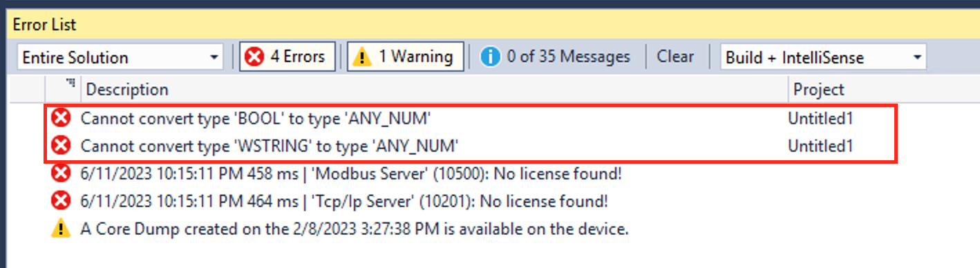Click the dropdown arrow next to Entire Solution
980x268 pixels.
point(214,58)
